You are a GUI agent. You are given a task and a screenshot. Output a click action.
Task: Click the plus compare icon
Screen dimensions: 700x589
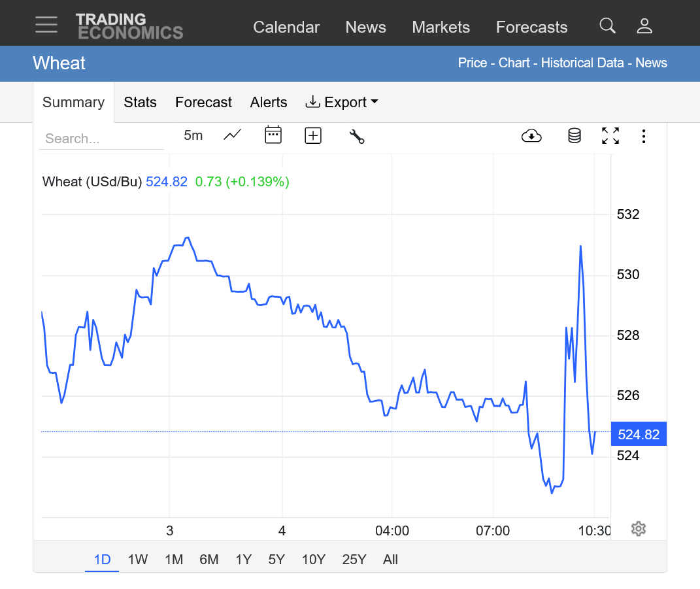pos(313,135)
